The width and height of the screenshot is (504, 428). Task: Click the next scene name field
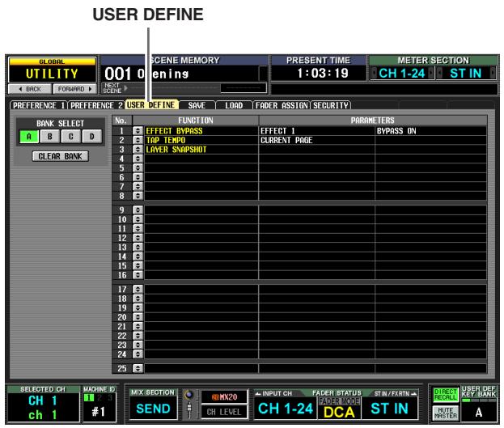pos(244,88)
